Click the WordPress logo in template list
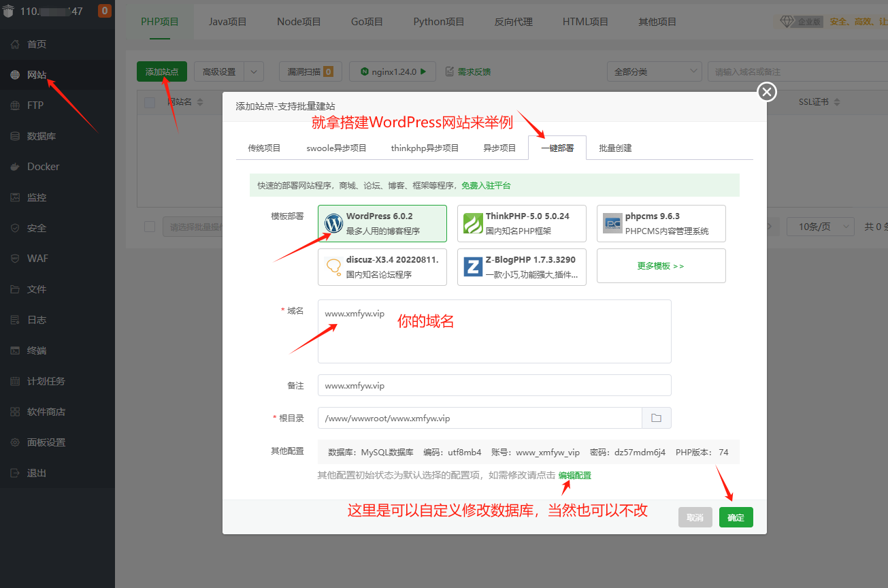This screenshot has height=588, width=888. click(x=333, y=223)
